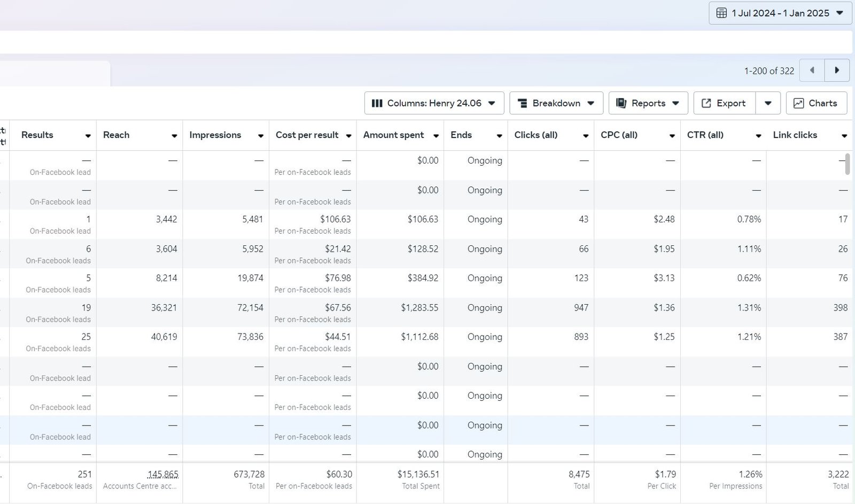
Task: Sort by Reach column header
Action: [116, 135]
